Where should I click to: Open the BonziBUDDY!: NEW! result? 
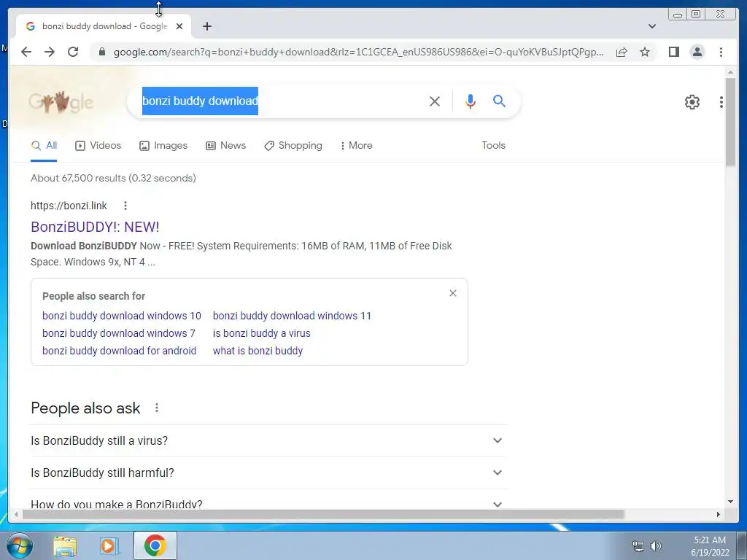pos(95,227)
